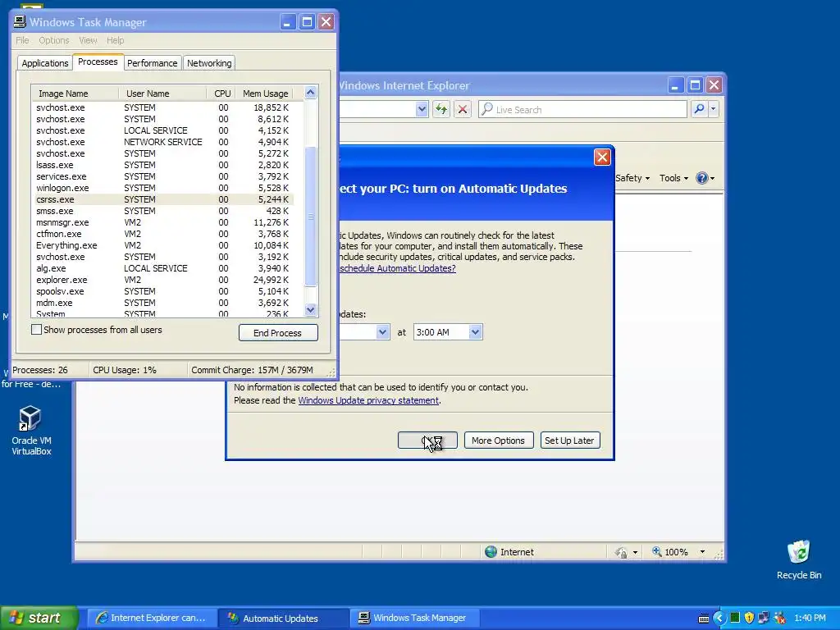The image size is (840, 630).
Task: Click the network computers tray icon
Action: pyautogui.click(x=764, y=619)
